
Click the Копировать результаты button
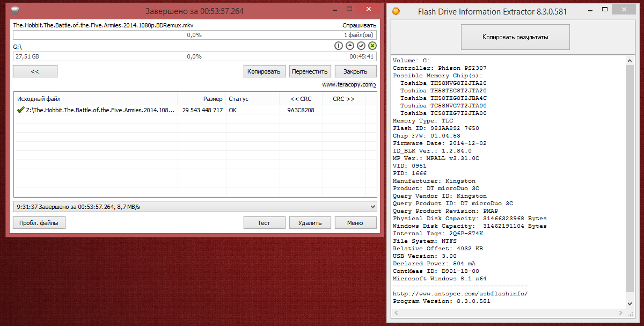click(515, 37)
